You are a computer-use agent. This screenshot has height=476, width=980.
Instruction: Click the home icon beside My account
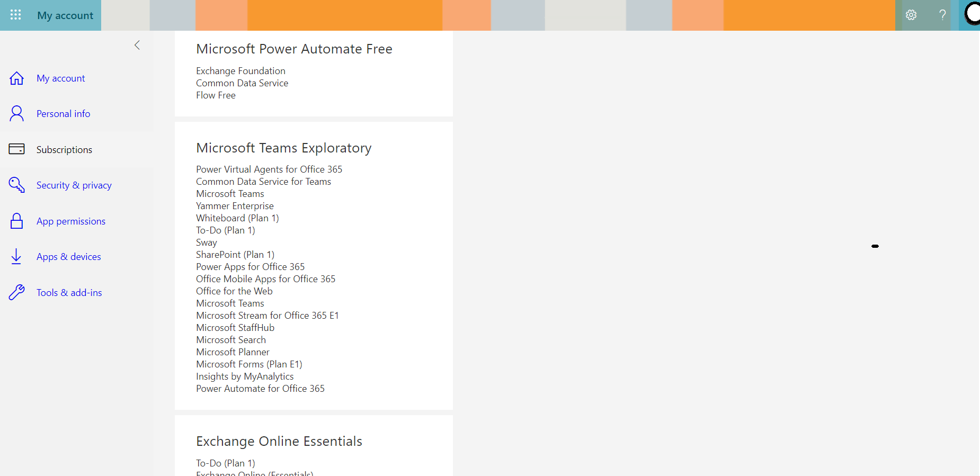pyautogui.click(x=17, y=78)
